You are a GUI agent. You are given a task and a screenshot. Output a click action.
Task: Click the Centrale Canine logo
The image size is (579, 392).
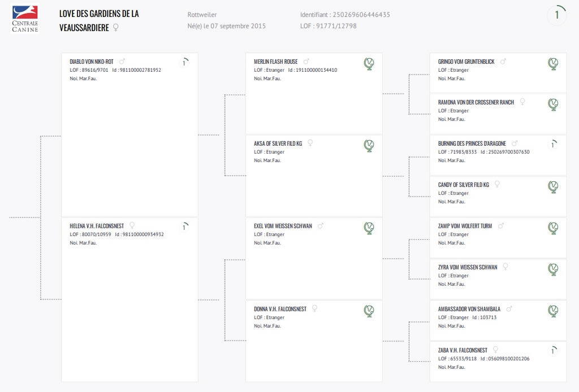coord(25,19)
